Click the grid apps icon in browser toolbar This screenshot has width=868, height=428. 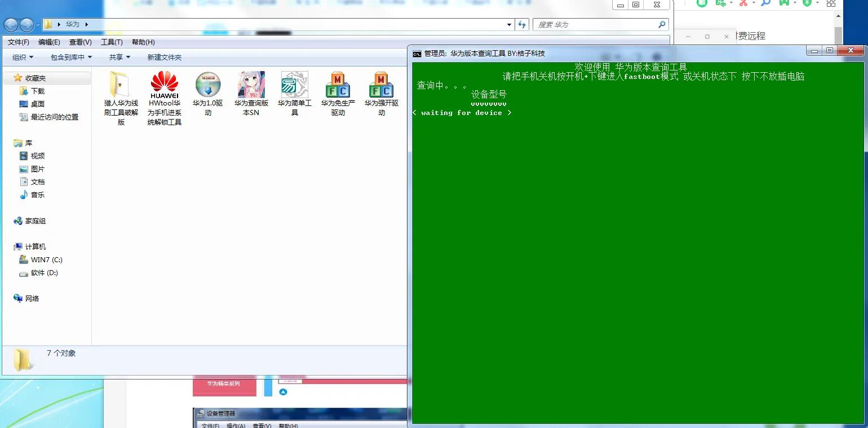831,3
